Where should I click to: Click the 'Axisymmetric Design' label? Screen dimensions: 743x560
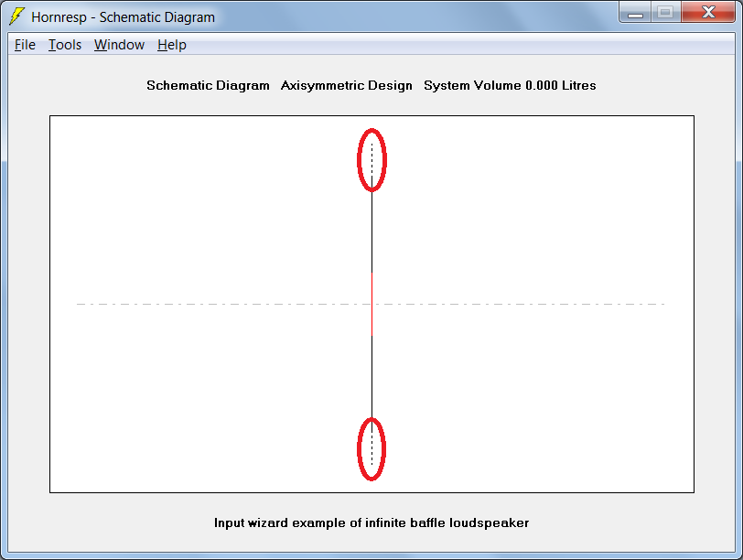point(347,85)
